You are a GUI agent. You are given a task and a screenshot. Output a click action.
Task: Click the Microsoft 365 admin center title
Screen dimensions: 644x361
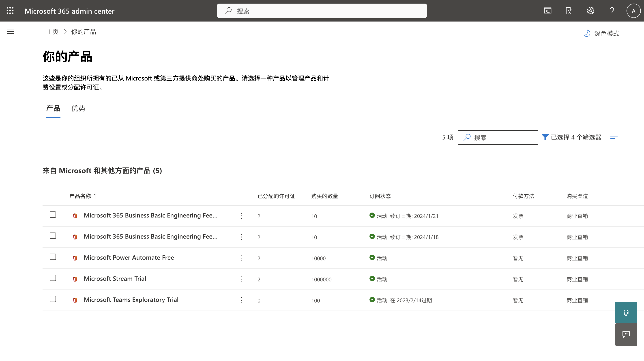[69, 11]
